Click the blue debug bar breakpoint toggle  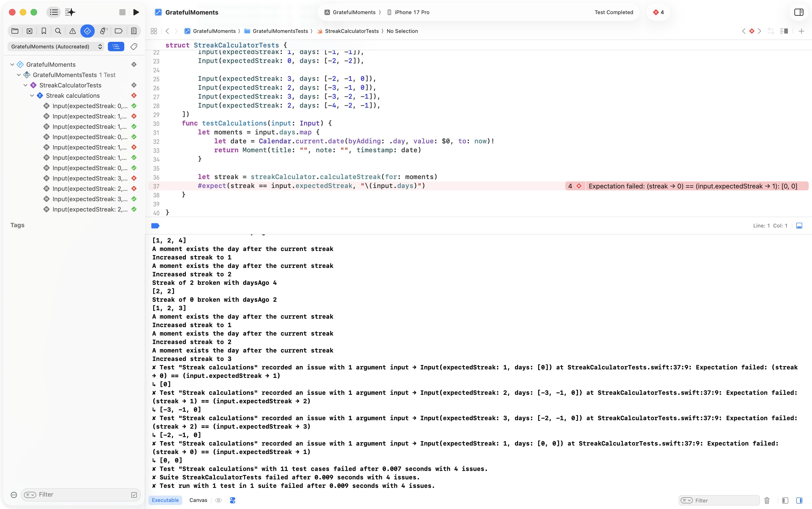[155, 226]
